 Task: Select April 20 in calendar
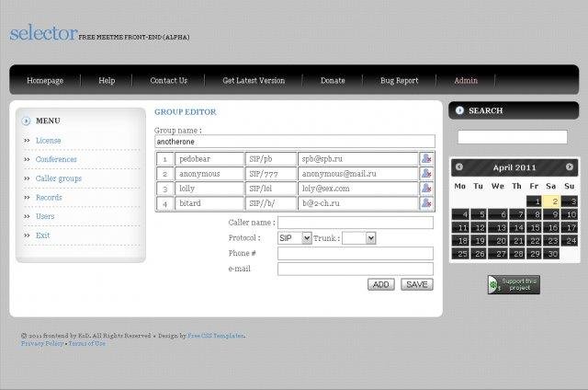click(x=498, y=241)
